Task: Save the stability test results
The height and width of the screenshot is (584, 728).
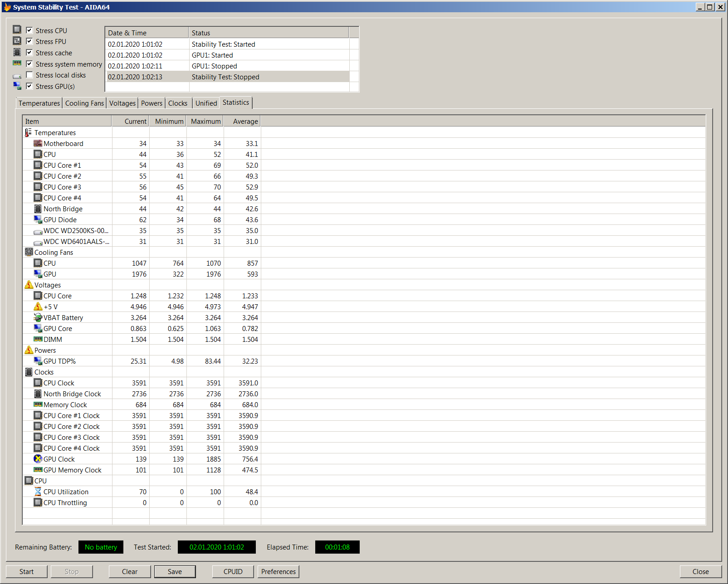Action: [175, 571]
